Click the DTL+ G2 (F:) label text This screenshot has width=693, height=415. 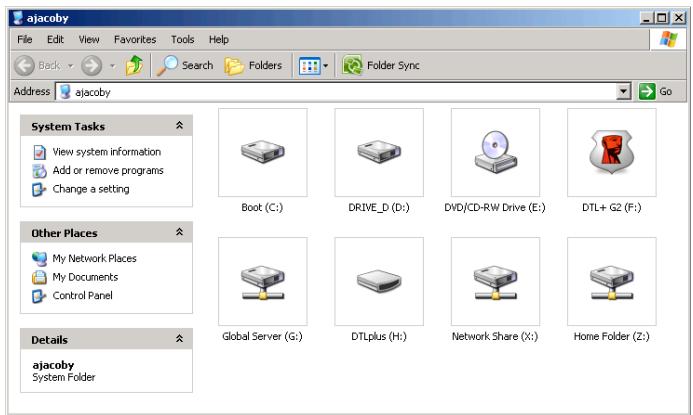(611, 207)
